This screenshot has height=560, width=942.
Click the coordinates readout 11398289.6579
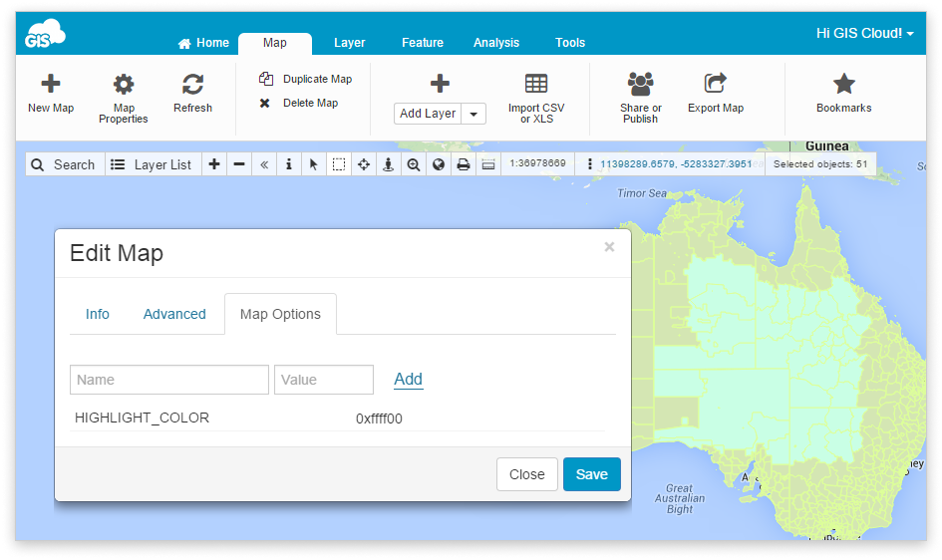tap(676, 163)
